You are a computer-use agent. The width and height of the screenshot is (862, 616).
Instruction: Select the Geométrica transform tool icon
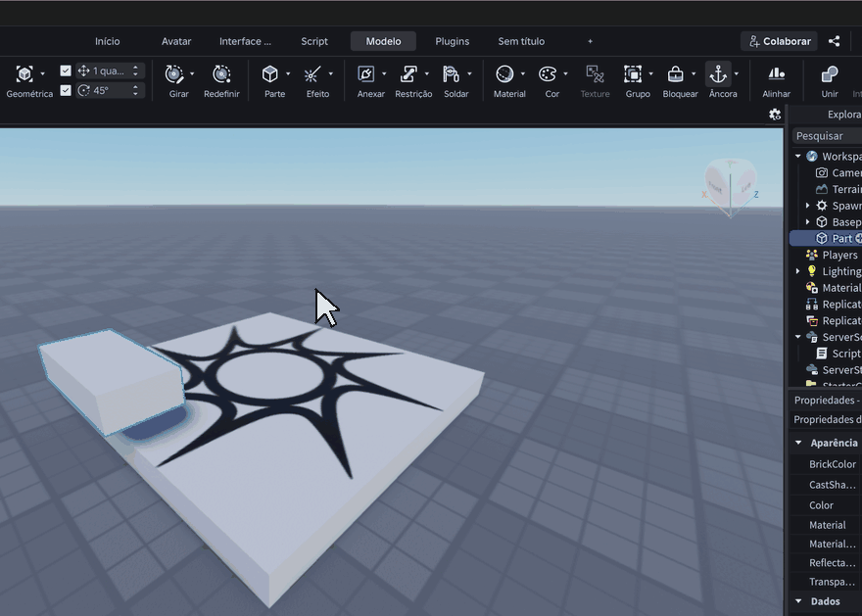click(24, 73)
